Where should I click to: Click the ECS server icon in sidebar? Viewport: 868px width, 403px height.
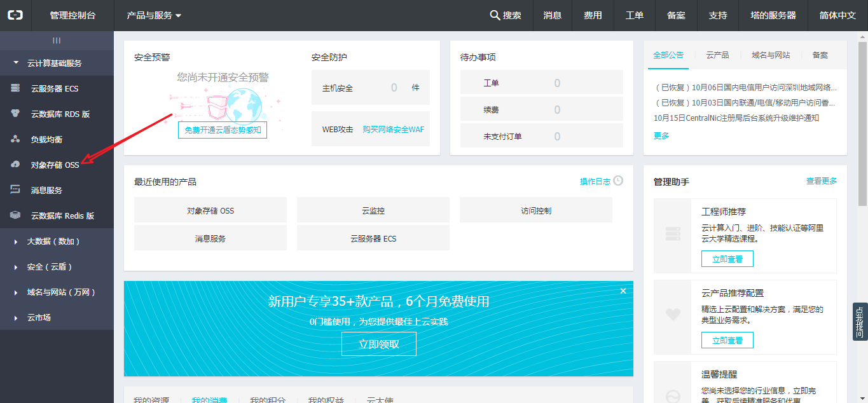tap(15, 88)
